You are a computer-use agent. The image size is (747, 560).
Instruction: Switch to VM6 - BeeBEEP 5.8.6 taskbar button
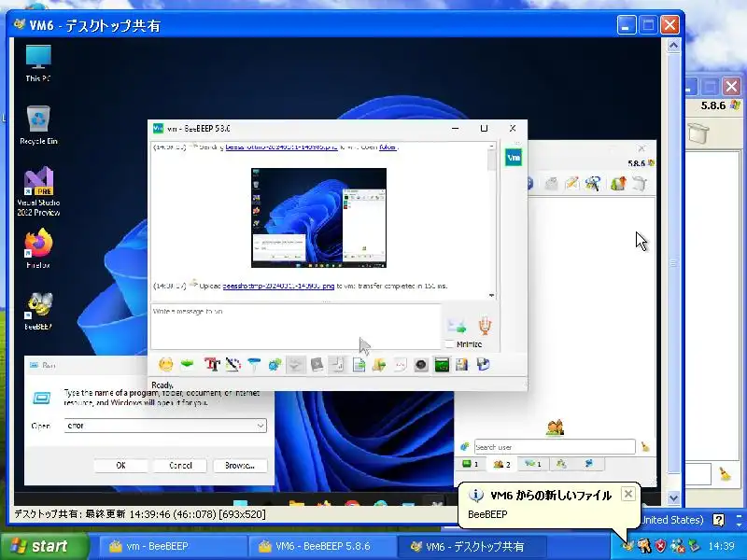click(321, 546)
